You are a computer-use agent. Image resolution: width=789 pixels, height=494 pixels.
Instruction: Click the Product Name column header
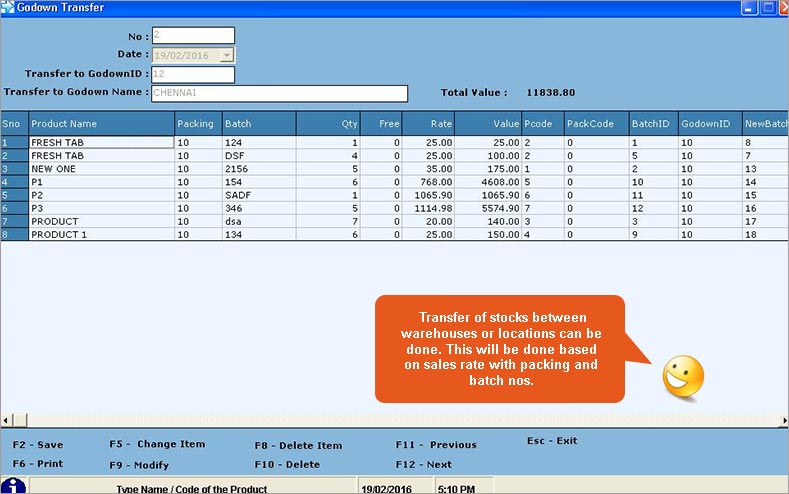(100, 124)
